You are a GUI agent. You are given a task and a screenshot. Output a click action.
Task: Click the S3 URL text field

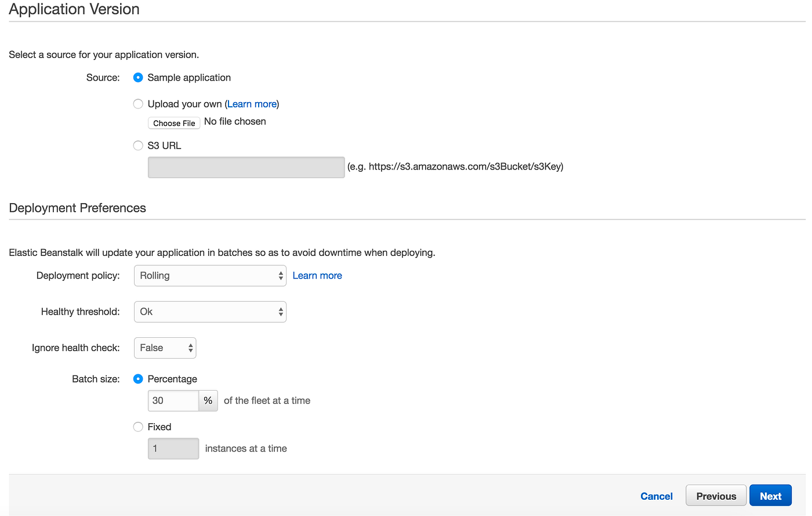tap(246, 167)
